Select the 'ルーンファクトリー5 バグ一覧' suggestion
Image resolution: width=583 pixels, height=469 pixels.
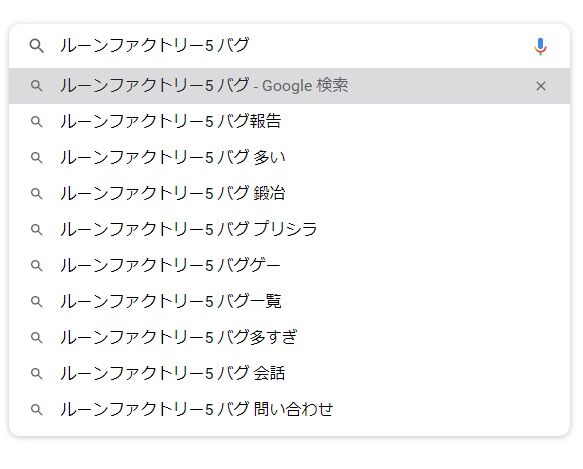coord(289,302)
